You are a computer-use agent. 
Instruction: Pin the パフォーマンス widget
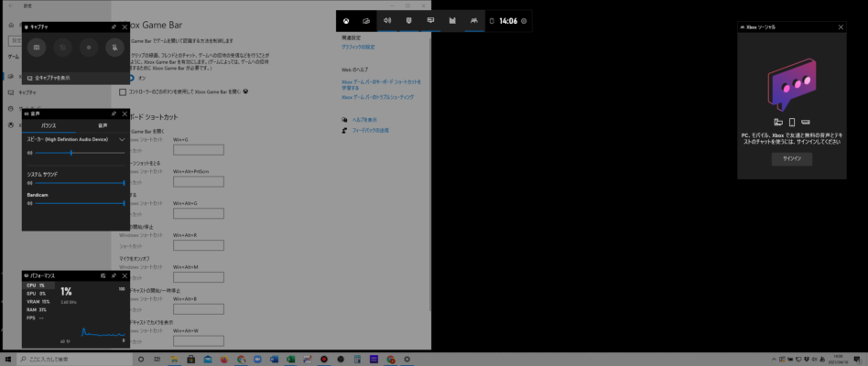coord(114,275)
